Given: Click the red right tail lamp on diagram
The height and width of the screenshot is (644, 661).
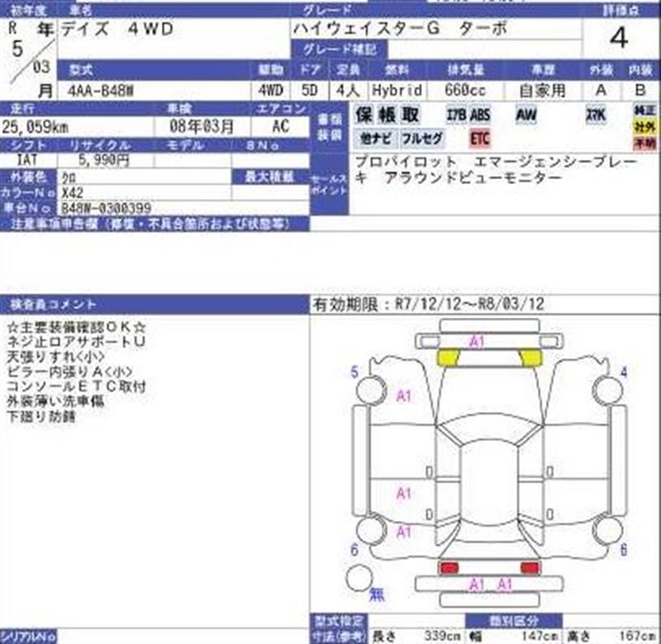Looking at the screenshot, I should tap(530, 568).
